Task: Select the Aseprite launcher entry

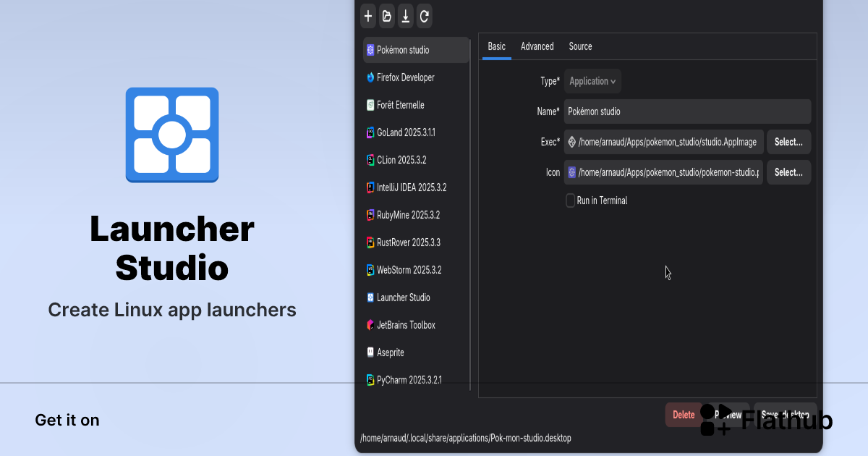Action: point(390,352)
